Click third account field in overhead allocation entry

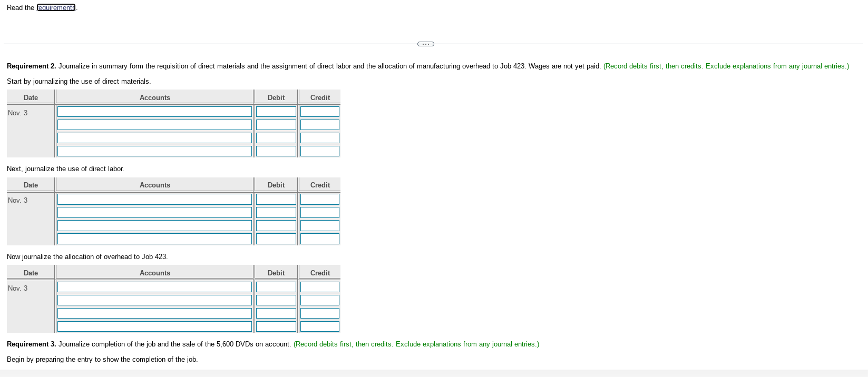[154, 313]
